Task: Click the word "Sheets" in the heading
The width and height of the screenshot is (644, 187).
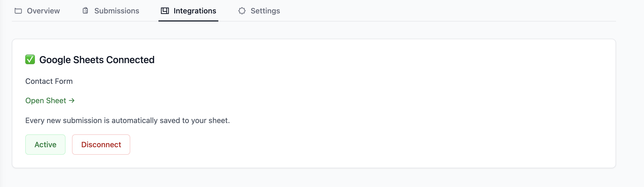Action: pyautogui.click(x=88, y=60)
